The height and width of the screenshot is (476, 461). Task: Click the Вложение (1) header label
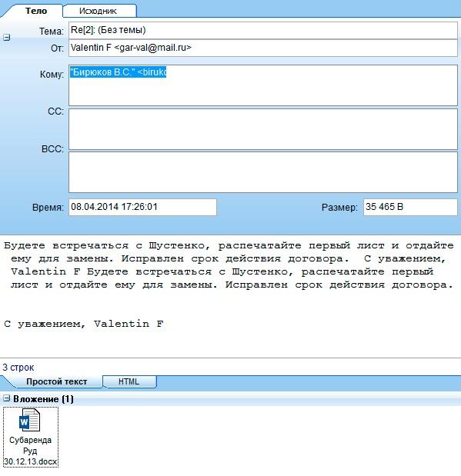[x=43, y=399]
